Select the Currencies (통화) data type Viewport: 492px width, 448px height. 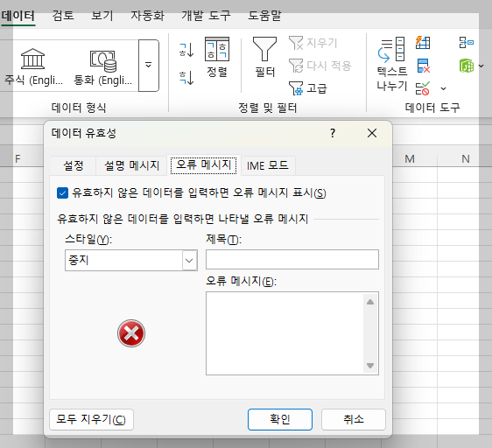click(x=102, y=66)
